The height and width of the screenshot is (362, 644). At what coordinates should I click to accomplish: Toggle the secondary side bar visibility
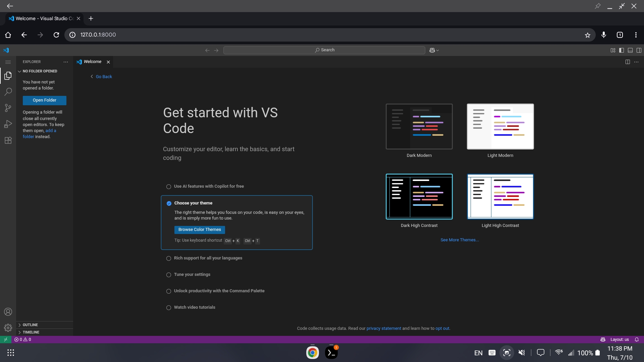pyautogui.click(x=639, y=50)
